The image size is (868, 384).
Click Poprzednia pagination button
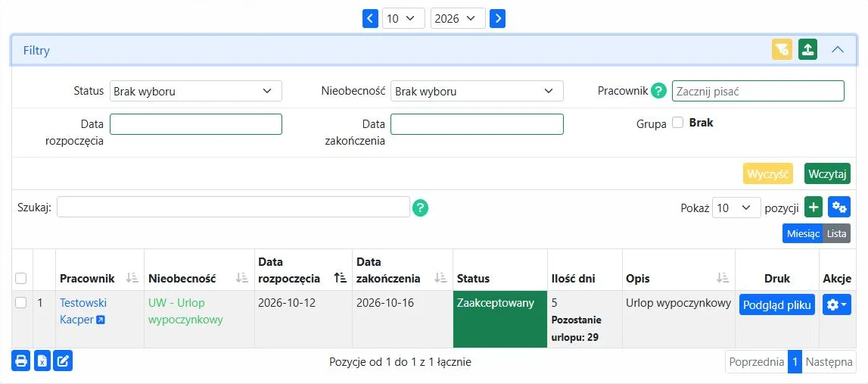pos(757,362)
